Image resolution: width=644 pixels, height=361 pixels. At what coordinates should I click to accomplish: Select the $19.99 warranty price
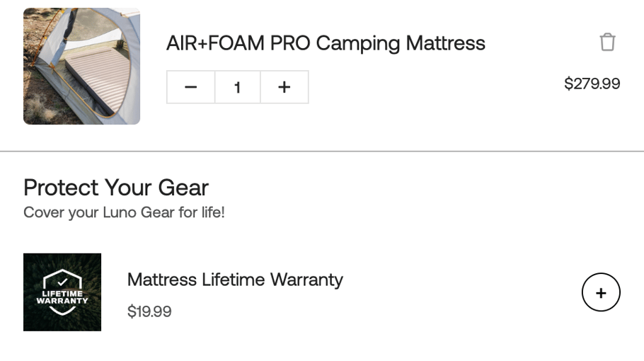pos(149,311)
